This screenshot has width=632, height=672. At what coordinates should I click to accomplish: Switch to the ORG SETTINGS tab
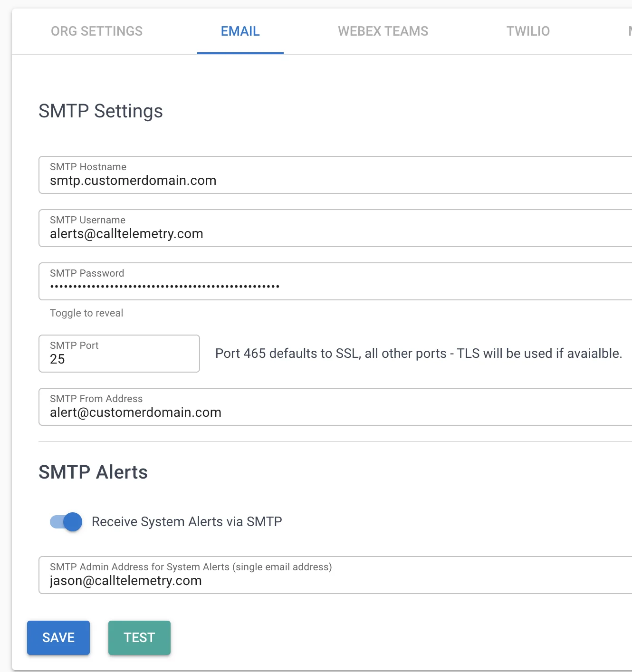pos(96,31)
